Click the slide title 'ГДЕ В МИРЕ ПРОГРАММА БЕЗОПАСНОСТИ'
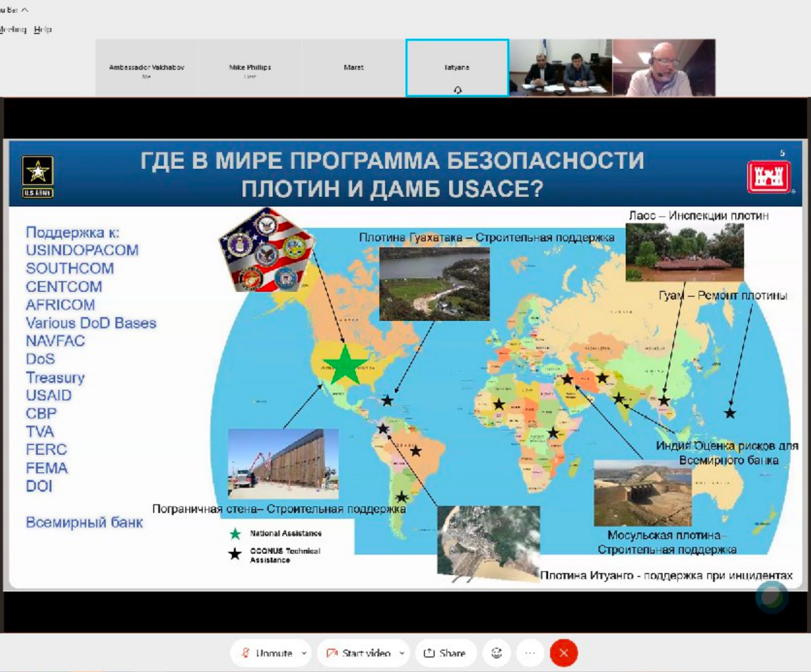 (392, 160)
